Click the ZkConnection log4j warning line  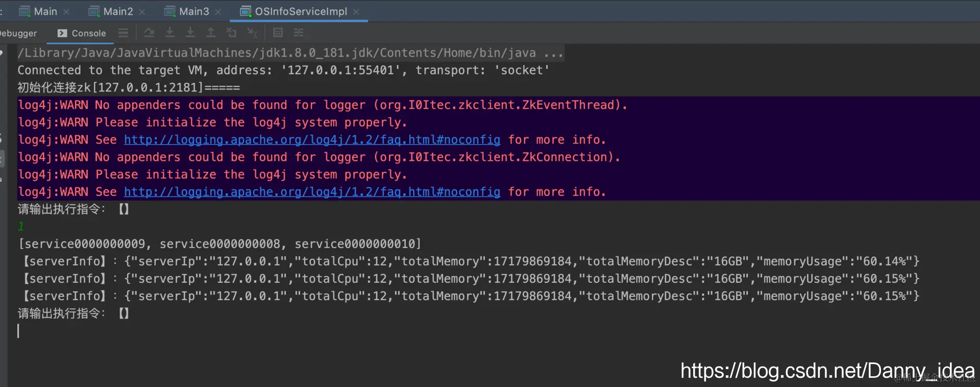point(319,157)
